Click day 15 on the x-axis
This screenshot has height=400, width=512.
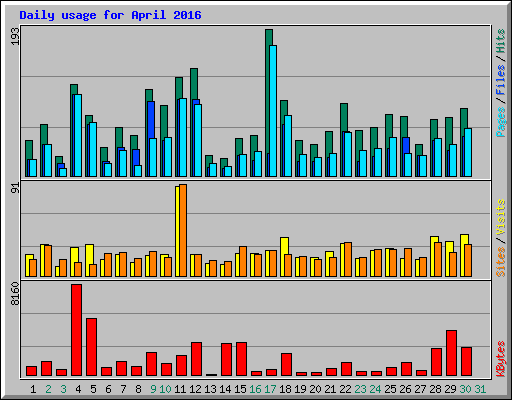(x=240, y=389)
